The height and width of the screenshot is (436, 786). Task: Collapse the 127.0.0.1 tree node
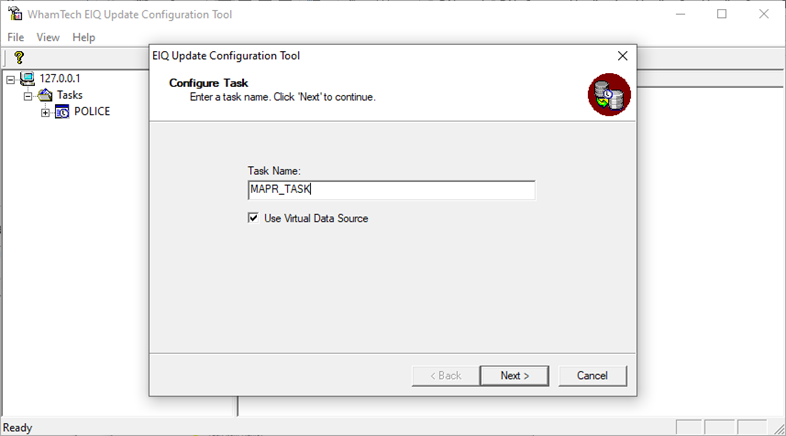pos(11,79)
